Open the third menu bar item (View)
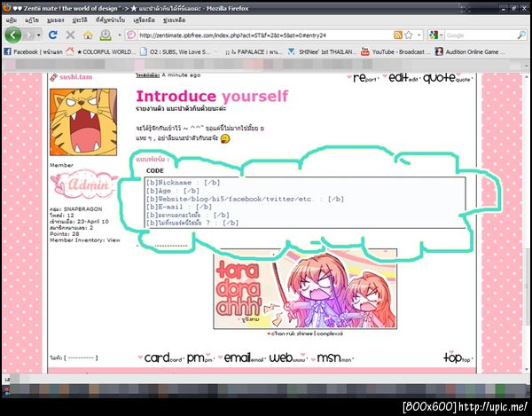The height and width of the screenshot is (416, 532). pyautogui.click(x=56, y=20)
